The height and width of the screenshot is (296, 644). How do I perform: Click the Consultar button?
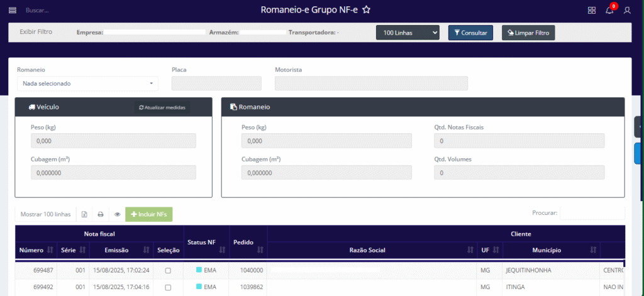tap(470, 33)
